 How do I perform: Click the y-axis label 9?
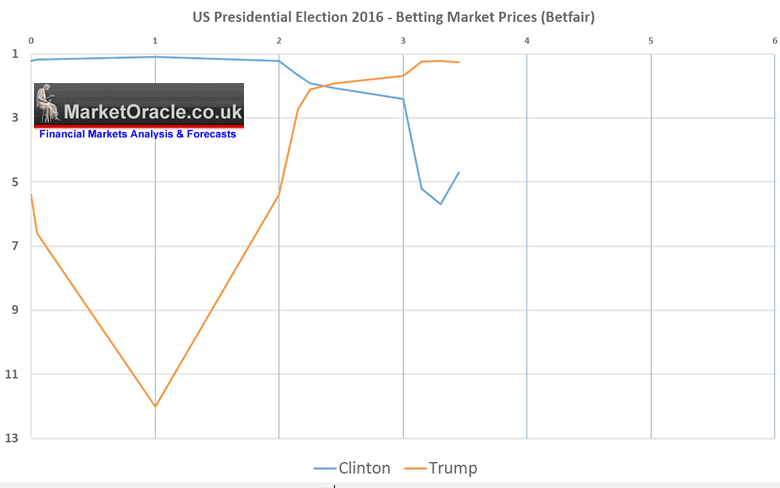point(16,310)
